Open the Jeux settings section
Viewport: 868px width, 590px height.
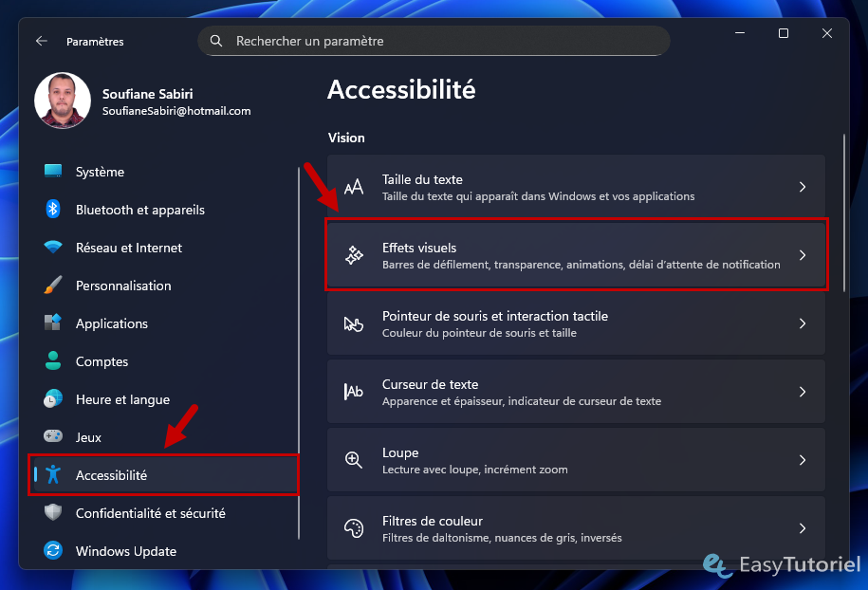pos(87,437)
